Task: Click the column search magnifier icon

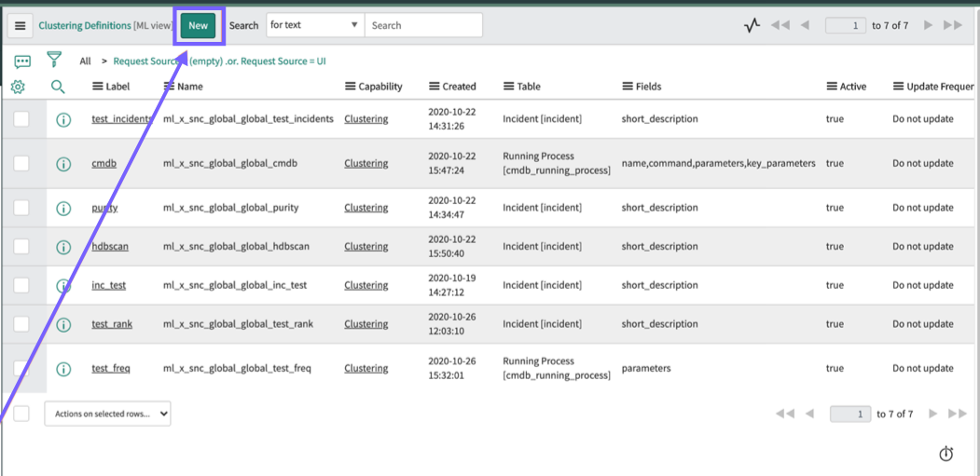Action: 58,87
